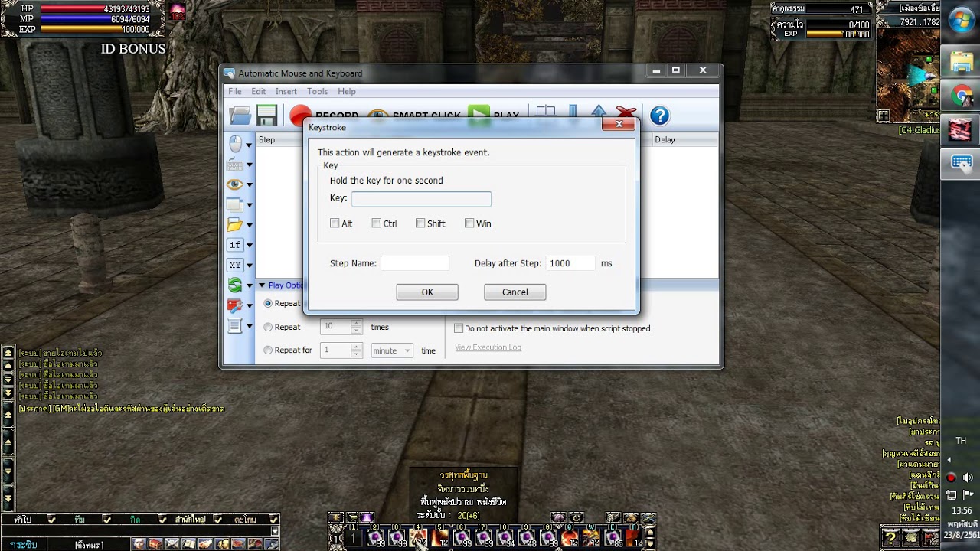
Task: Click the red tools icon in sidebar
Action: [235, 305]
